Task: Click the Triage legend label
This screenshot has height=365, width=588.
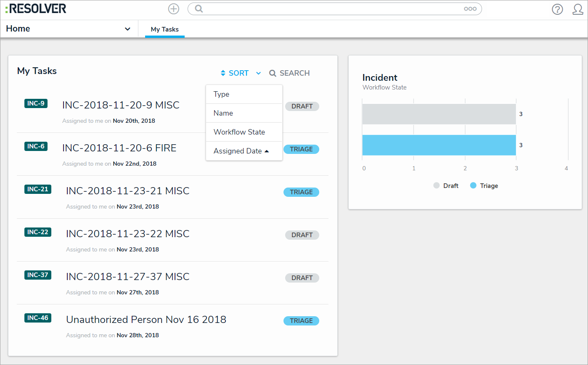Action: tap(489, 186)
